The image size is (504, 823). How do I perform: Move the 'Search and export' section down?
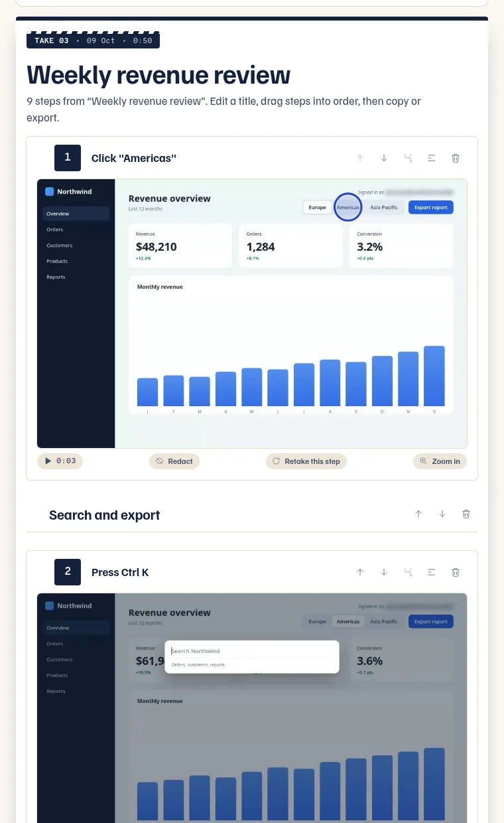point(442,514)
